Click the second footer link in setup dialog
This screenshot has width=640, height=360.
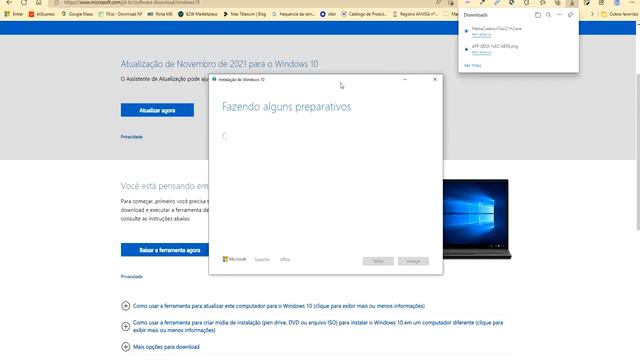click(285, 260)
